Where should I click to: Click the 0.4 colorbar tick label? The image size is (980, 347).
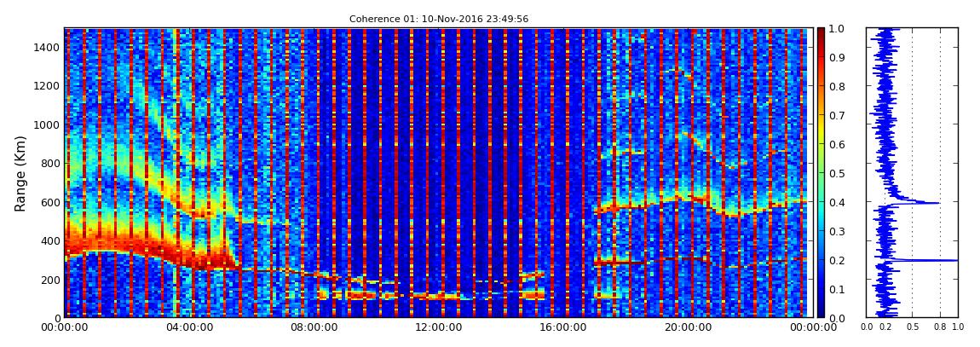(835, 203)
